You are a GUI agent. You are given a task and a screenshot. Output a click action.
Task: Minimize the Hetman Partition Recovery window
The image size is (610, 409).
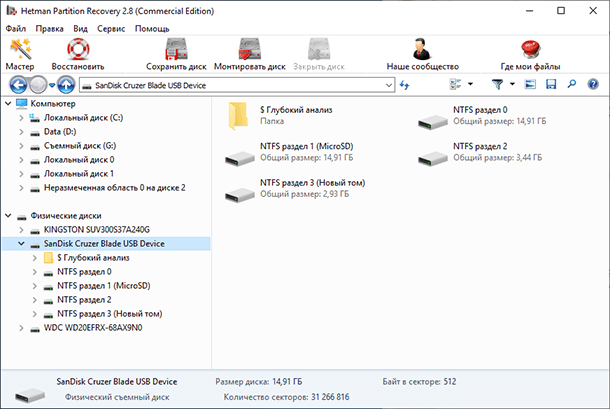click(x=529, y=11)
